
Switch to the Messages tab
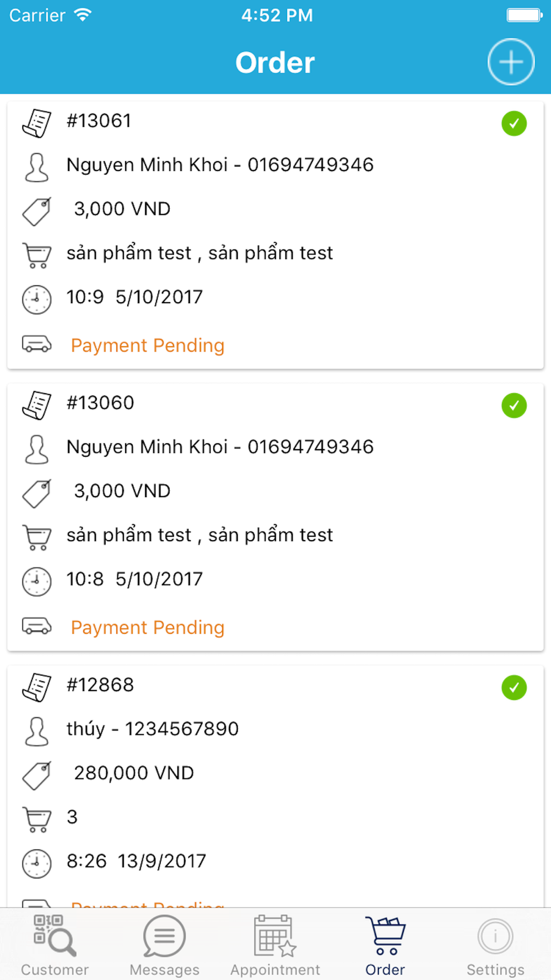point(164,945)
